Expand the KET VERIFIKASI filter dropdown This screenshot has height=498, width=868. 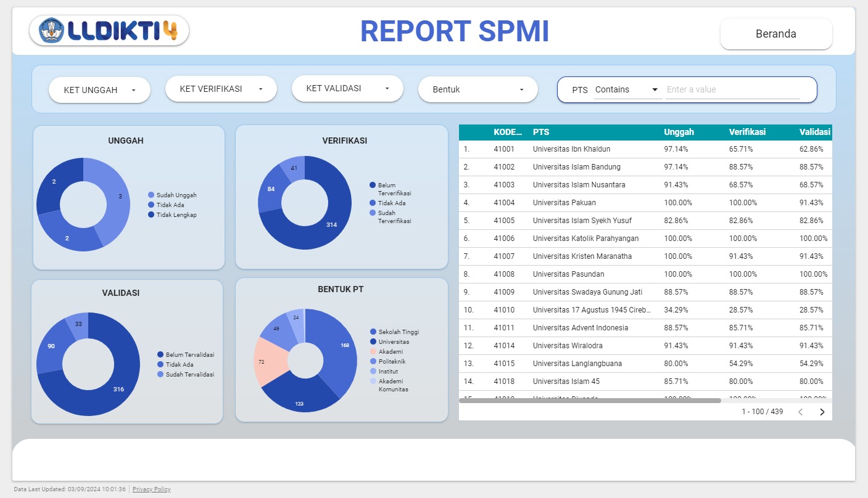coord(221,89)
